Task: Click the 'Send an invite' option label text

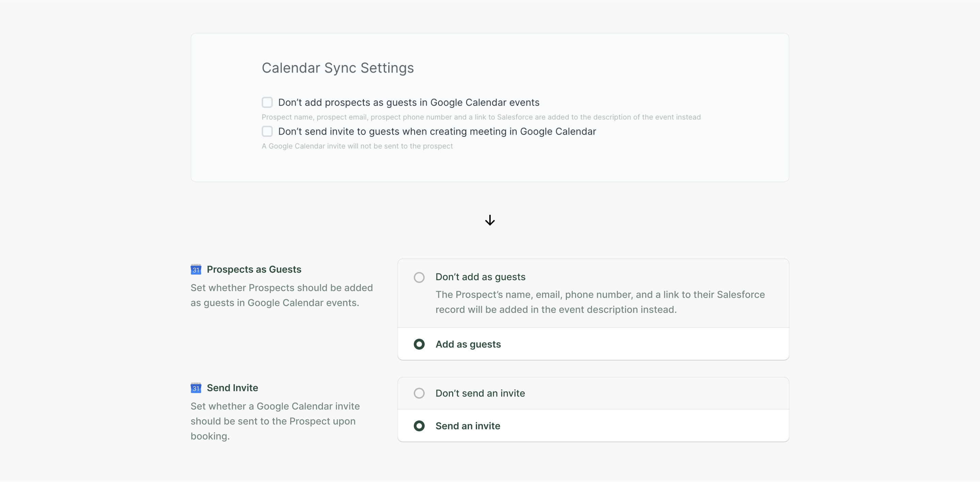Action: [x=468, y=426]
